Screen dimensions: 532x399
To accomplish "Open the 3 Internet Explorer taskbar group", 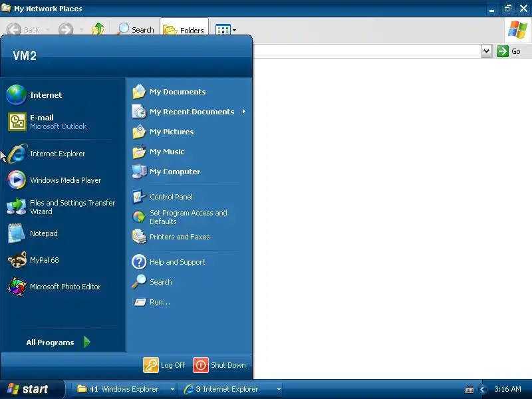I will pyautogui.click(x=232, y=389).
